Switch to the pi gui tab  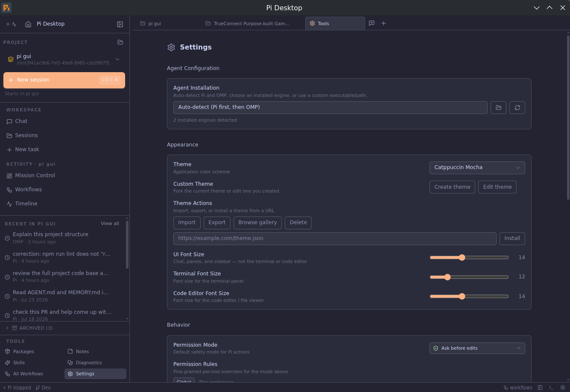pos(168,23)
